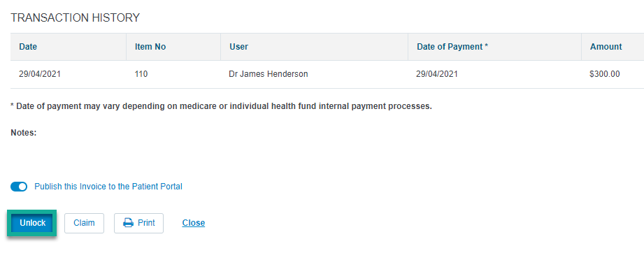The height and width of the screenshot is (253, 644).
Task: Select the $300.00 amount cell
Action: pos(605,74)
